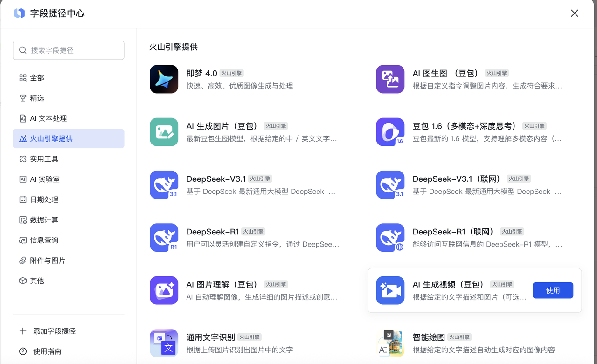Click the AI 生成视频 camera icon

[x=390, y=290]
